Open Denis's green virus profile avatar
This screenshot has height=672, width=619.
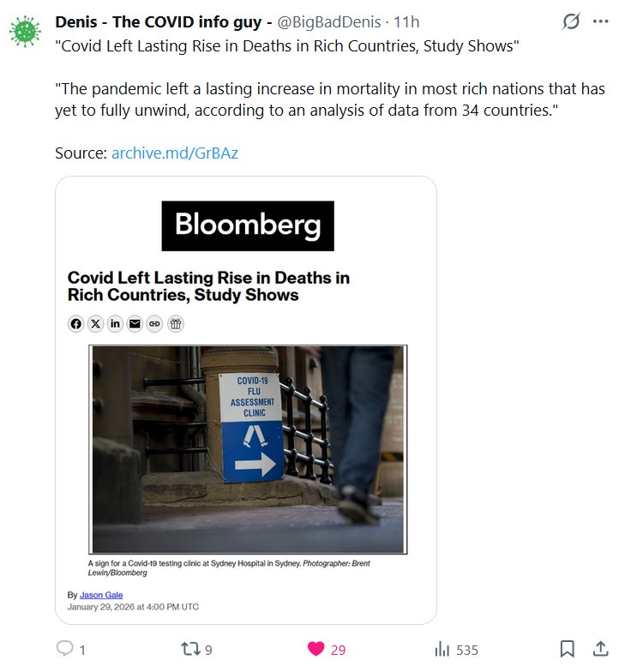(x=25, y=31)
